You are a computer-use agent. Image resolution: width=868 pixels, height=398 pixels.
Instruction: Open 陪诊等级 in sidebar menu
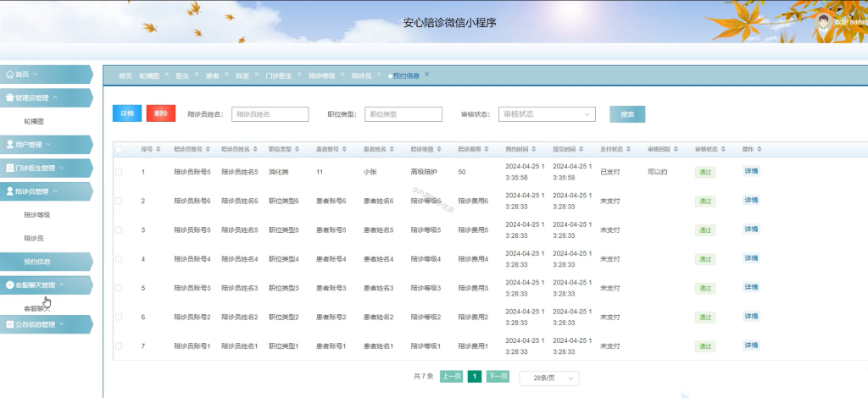[x=37, y=215]
